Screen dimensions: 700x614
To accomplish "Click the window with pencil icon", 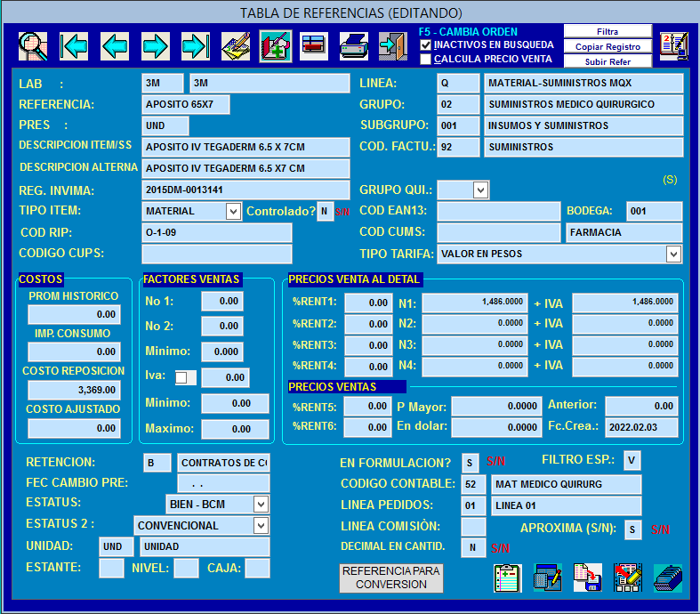I will (x=548, y=578).
